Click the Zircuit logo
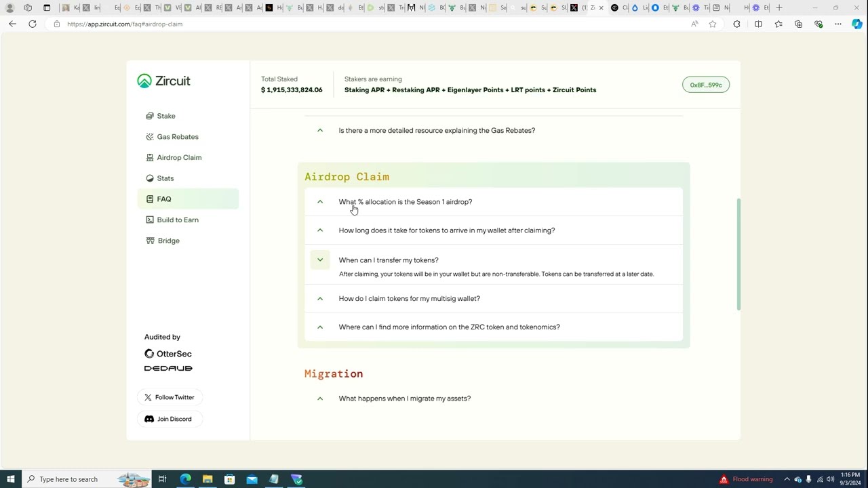This screenshot has width=868, height=488. point(163,81)
